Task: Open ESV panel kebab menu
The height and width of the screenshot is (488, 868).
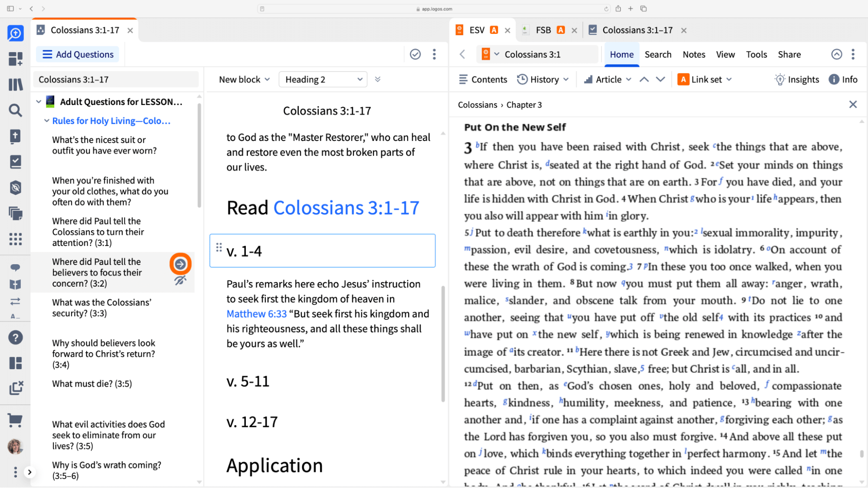Action: [853, 54]
